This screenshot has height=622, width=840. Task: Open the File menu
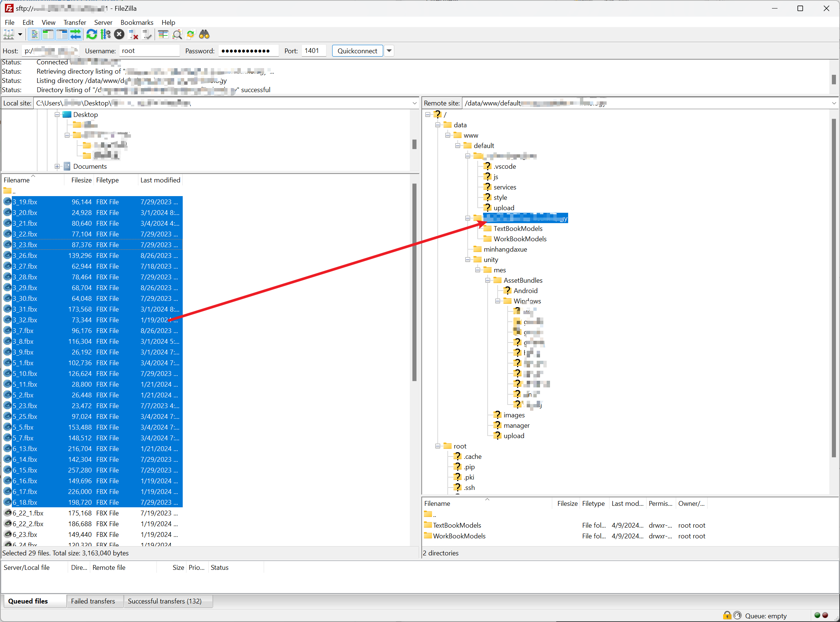9,22
